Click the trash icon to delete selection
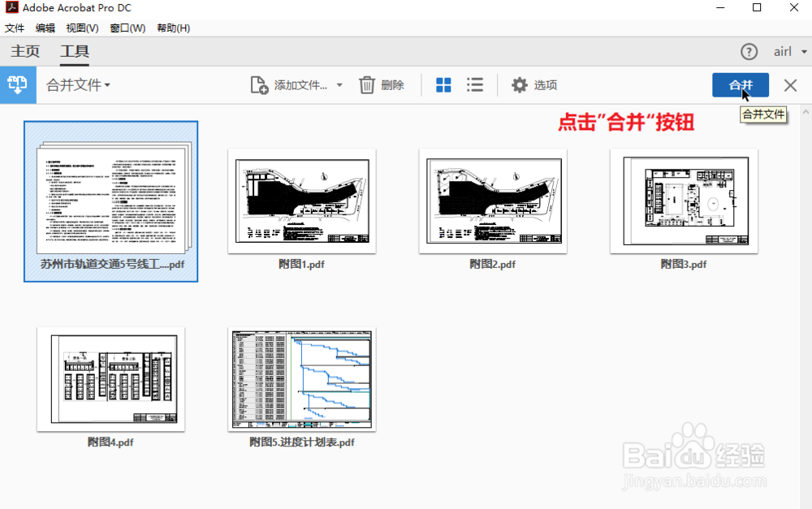 tap(367, 84)
